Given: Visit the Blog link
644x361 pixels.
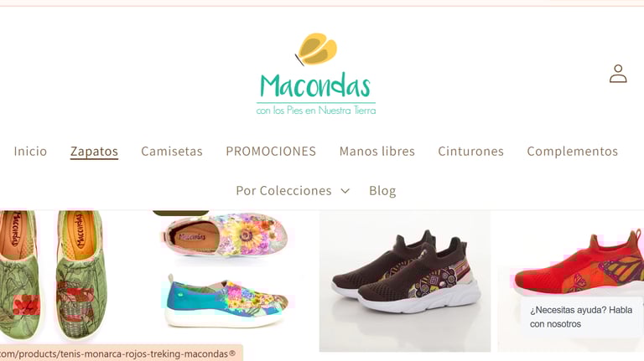Looking at the screenshot, I should tap(382, 191).
